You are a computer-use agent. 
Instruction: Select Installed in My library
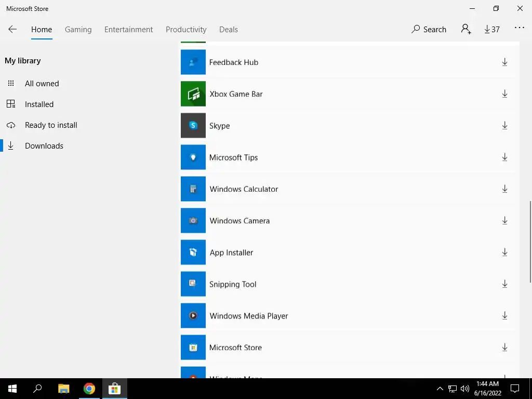(x=39, y=104)
